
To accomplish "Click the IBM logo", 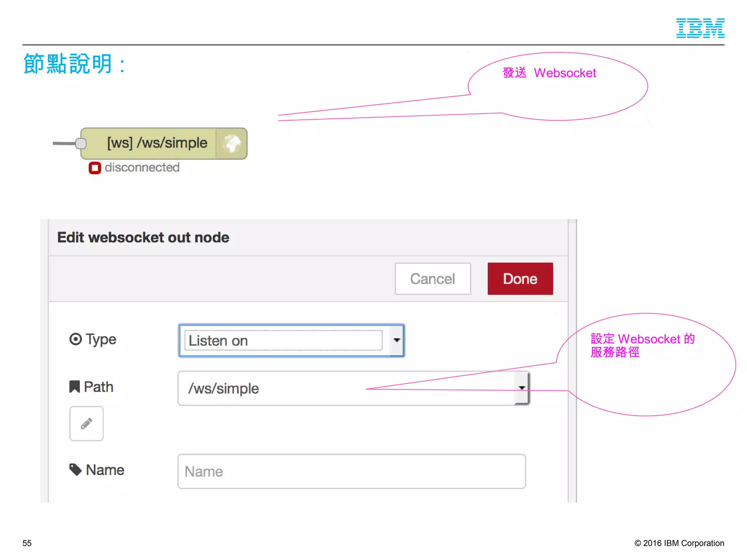I will tap(700, 28).
